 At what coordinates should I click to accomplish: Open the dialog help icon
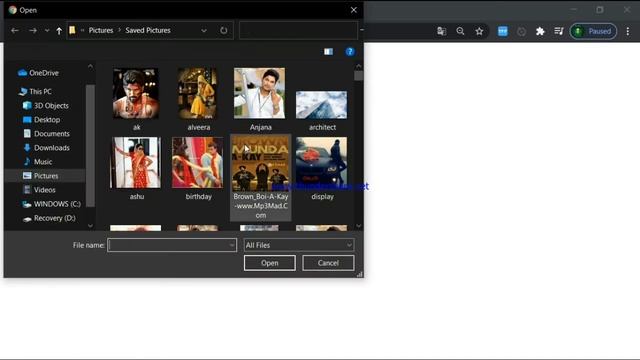coord(350,52)
